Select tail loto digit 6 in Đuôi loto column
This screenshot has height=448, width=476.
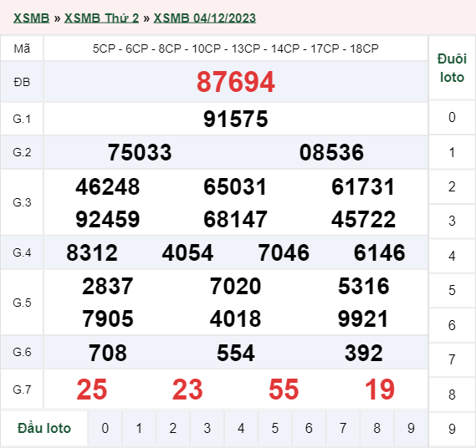click(x=452, y=325)
